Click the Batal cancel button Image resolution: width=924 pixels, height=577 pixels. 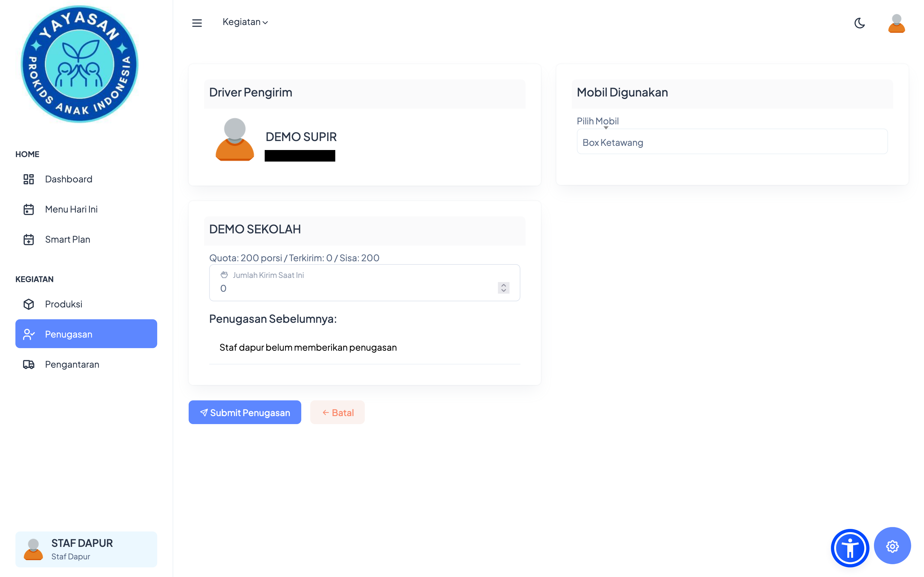click(x=338, y=412)
